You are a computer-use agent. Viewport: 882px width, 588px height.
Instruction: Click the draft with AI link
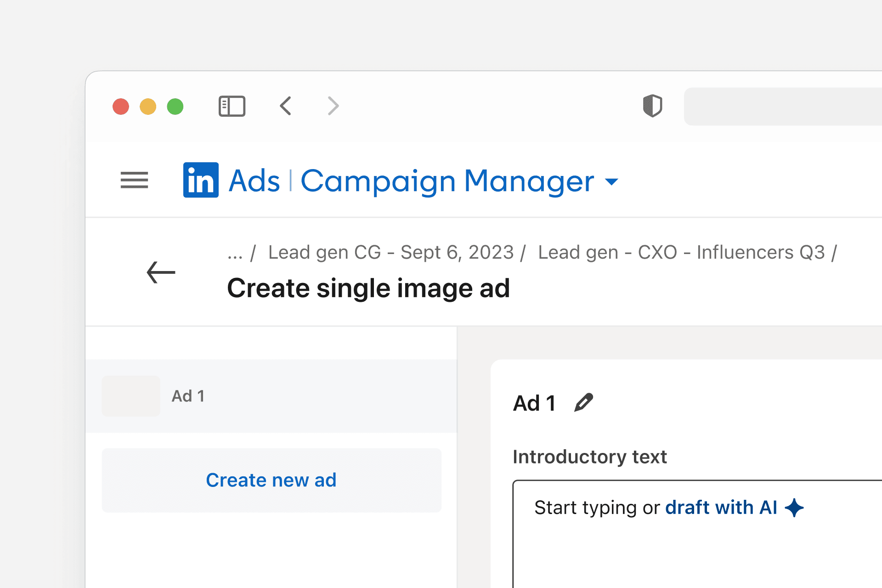(x=721, y=508)
